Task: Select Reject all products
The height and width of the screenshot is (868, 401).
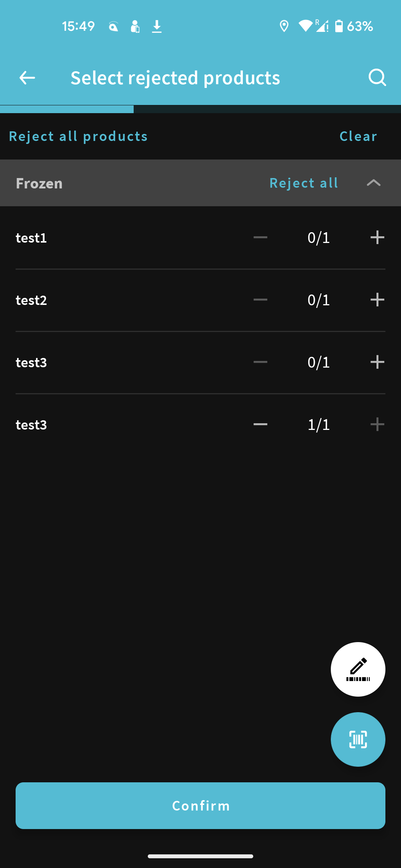Action: click(x=78, y=136)
